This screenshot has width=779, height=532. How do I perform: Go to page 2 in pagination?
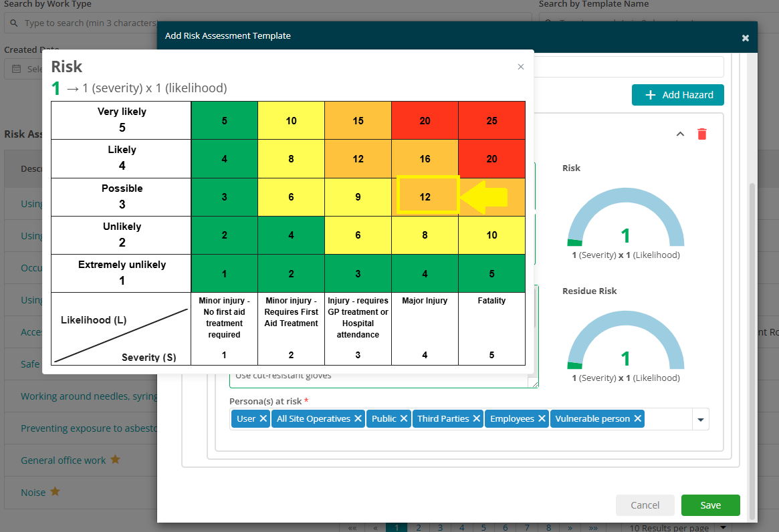[x=419, y=527]
